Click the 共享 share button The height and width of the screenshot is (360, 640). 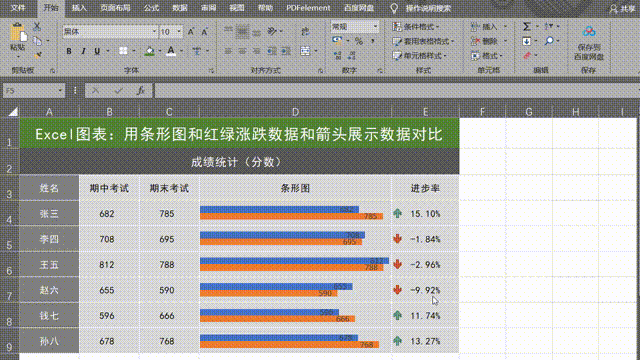623,9
